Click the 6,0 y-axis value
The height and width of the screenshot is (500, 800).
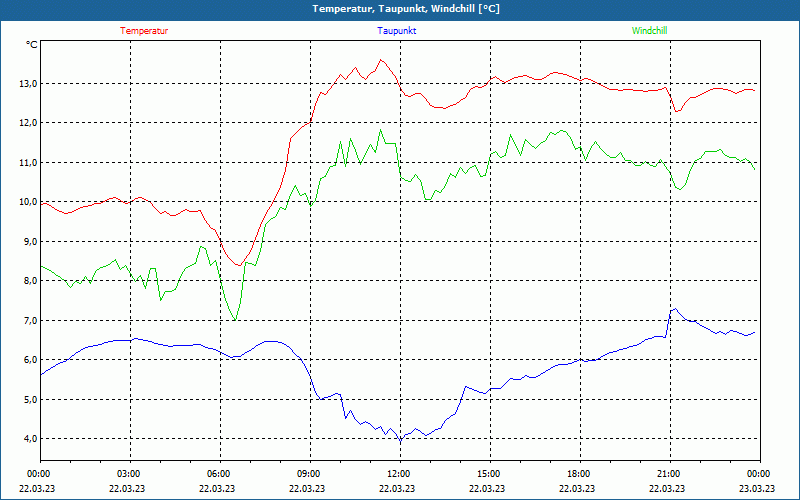[30, 360]
